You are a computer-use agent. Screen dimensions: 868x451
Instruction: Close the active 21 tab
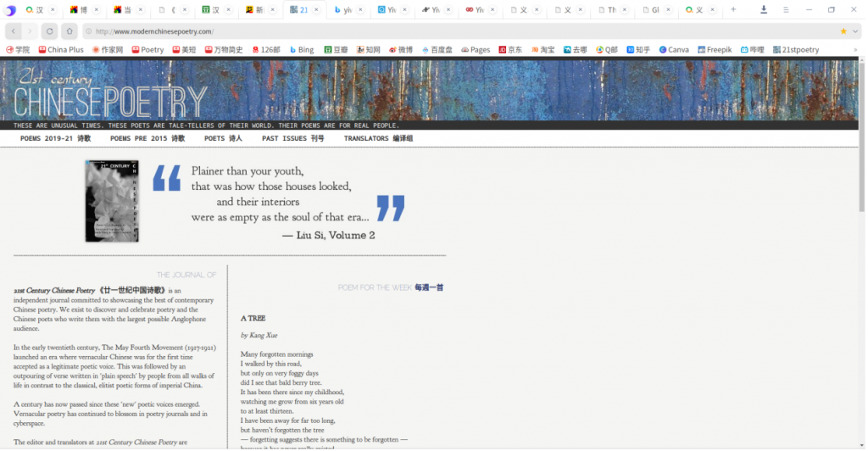[316, 10]
